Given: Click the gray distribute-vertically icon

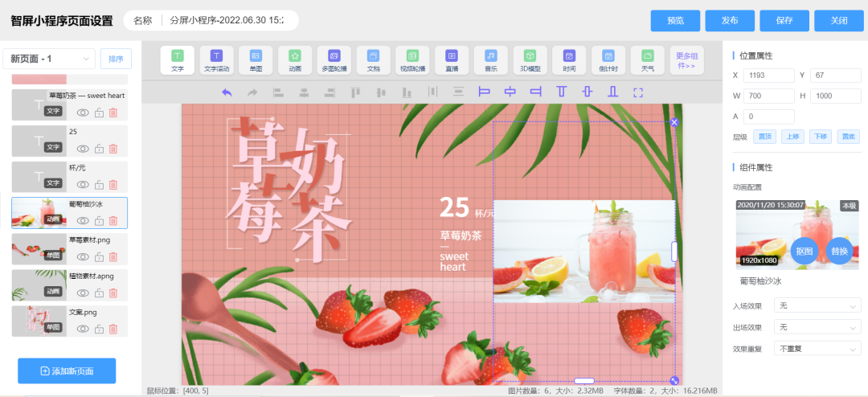Looking at the screenshot, I should pyautogui.click(x=458, y=92).
